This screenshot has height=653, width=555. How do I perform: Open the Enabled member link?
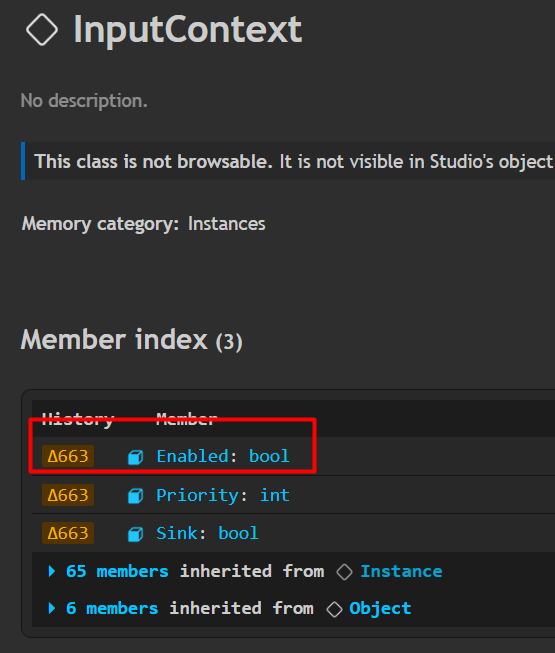(x=192, y=456)
